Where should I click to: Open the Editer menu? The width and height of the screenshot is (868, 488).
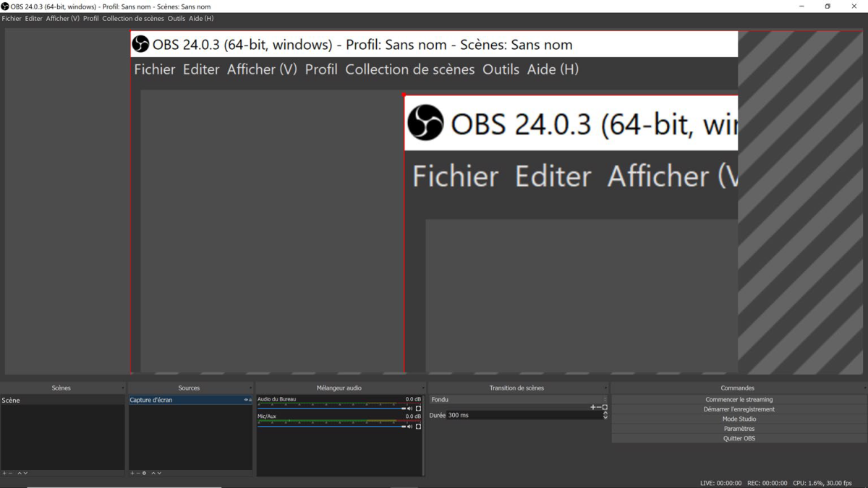point(34,19)
